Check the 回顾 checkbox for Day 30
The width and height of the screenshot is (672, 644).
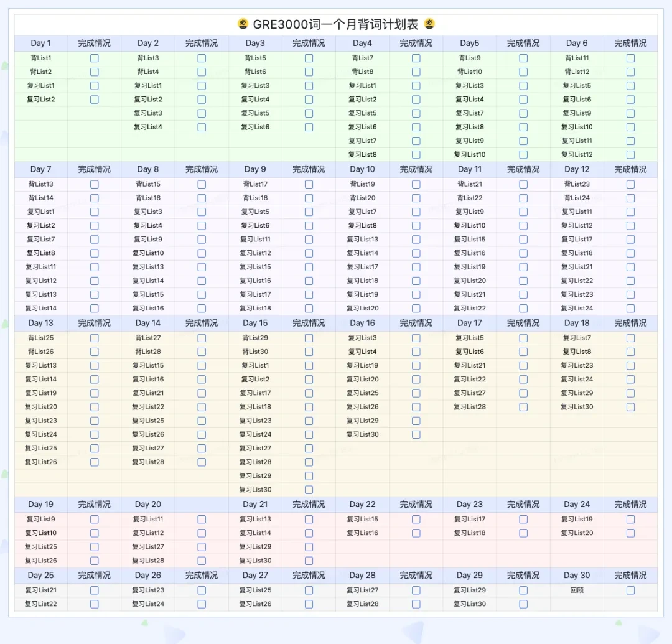pos(630,590)
